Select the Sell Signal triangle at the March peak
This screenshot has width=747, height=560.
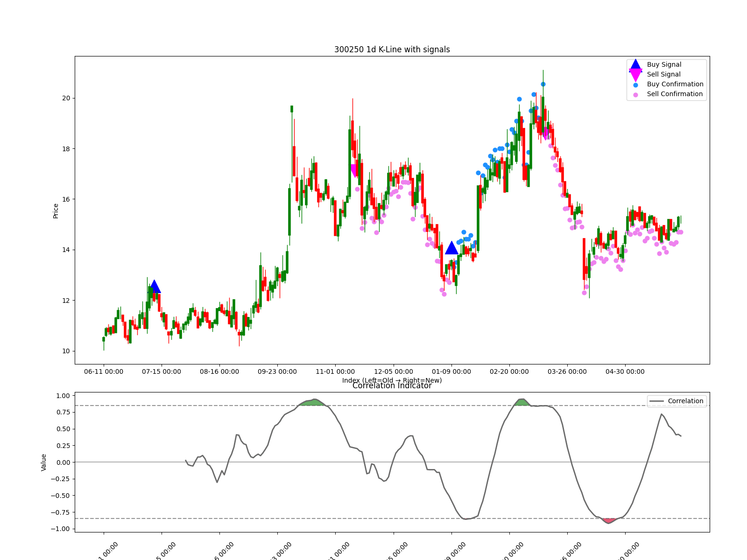[x=545, y=133]
